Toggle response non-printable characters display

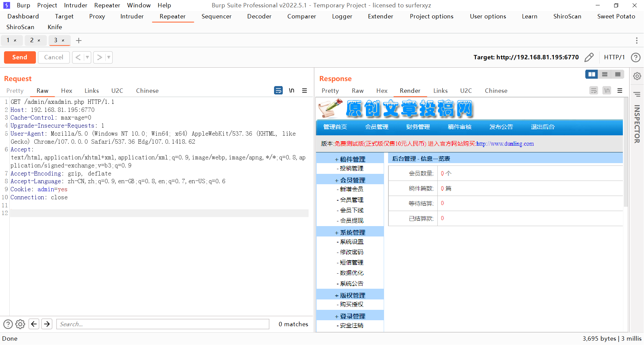pos(607,90)
